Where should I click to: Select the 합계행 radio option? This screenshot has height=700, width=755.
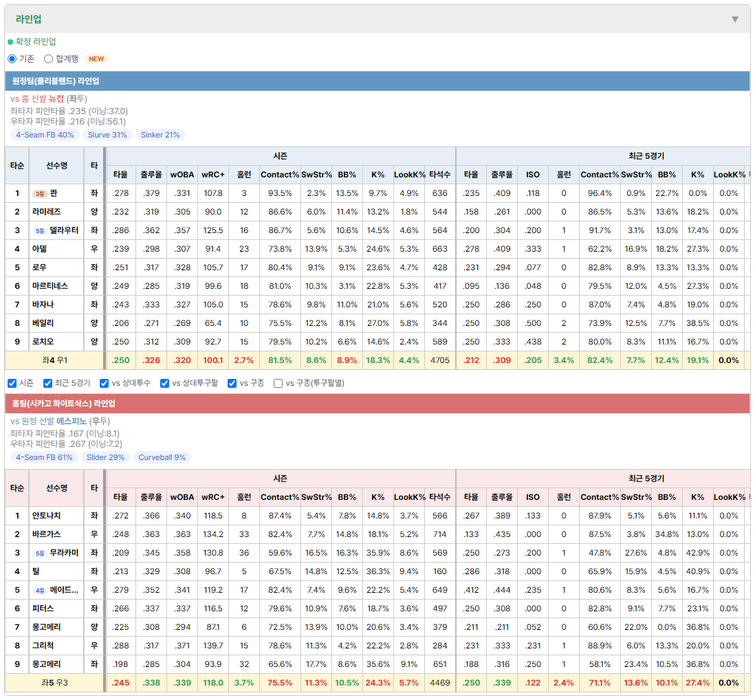tap(48, 58)
